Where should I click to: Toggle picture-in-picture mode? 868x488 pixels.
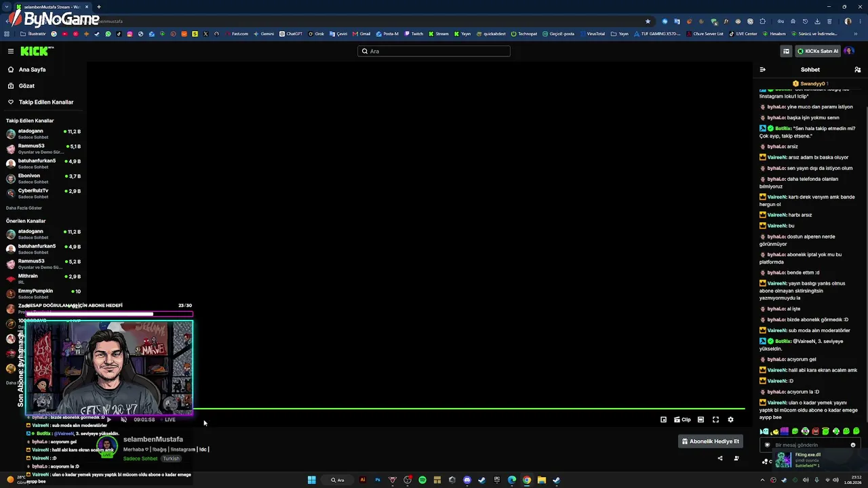click(663, 420)
